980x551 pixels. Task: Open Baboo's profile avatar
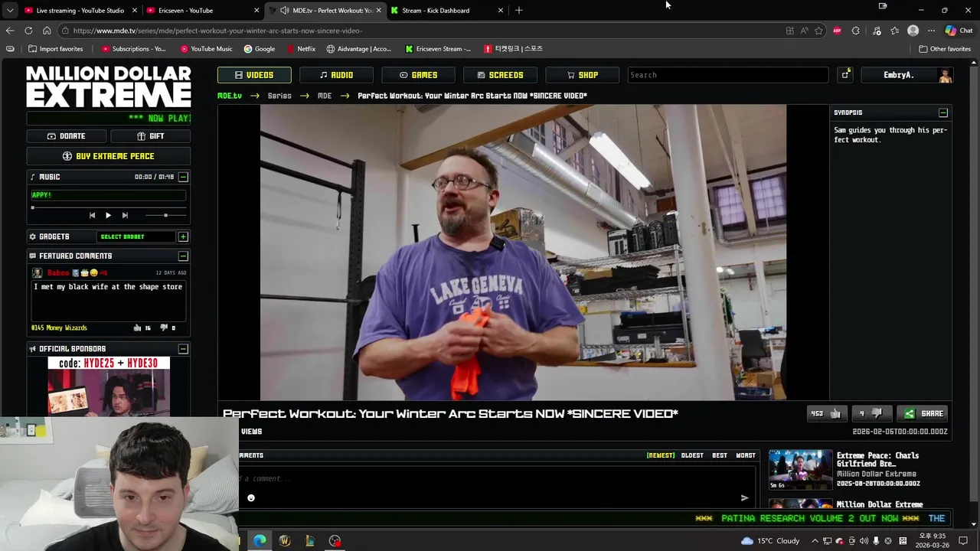tap(38, 273)
